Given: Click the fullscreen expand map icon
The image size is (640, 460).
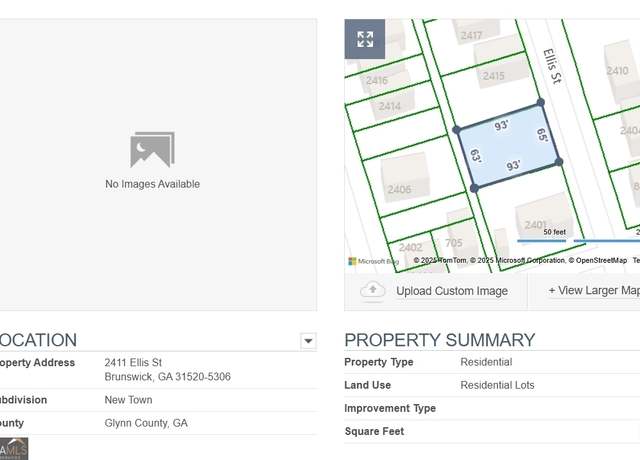Looking at the screenshot, I should (365, 39).
